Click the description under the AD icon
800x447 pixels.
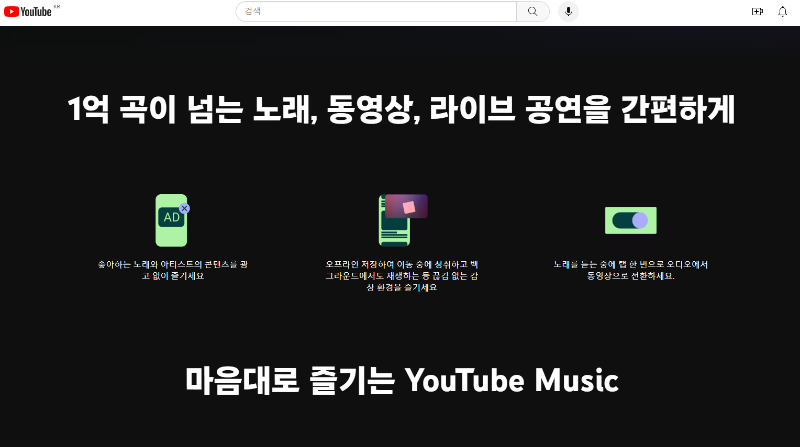click(172, 270)
